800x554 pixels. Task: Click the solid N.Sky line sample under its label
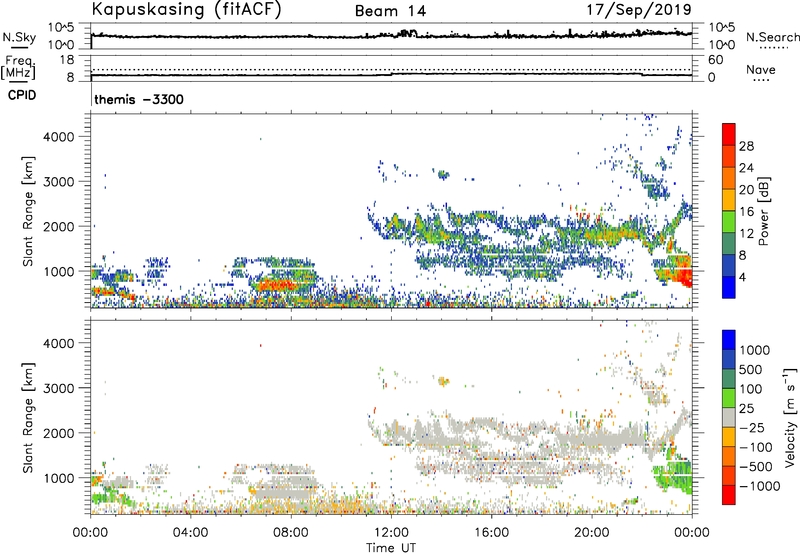point(19,47)
